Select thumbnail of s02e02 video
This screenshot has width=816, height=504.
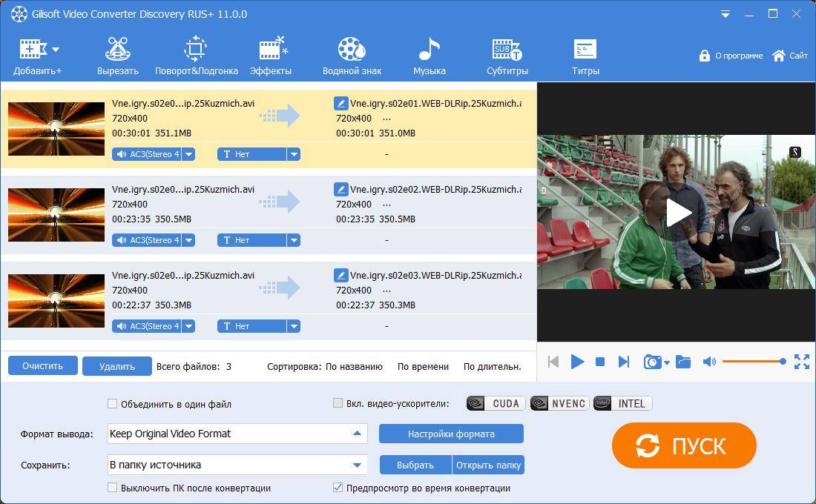coord(56,215)
